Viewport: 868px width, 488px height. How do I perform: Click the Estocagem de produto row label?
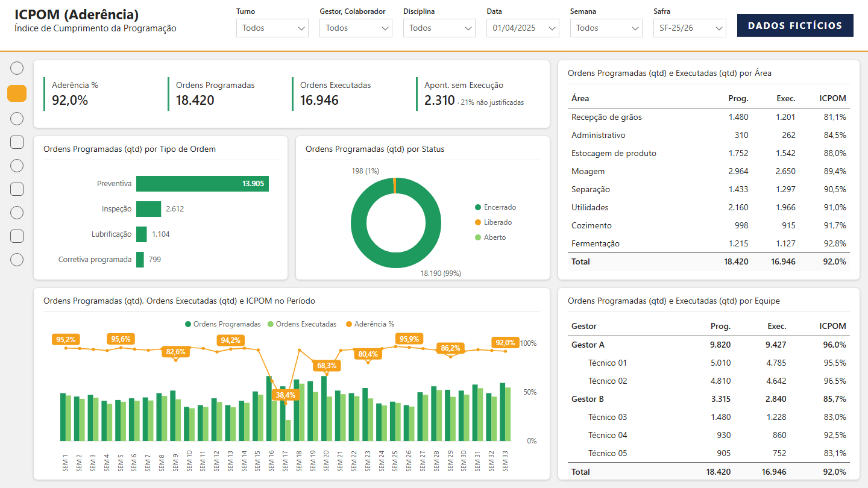614,154
